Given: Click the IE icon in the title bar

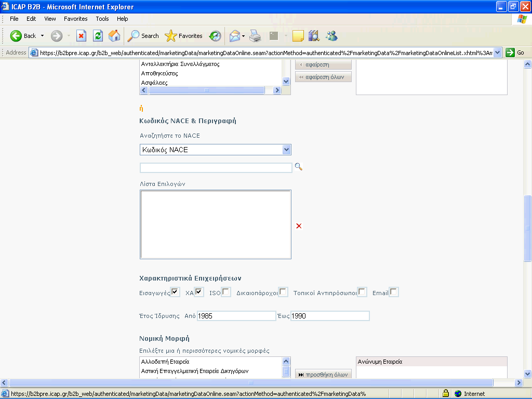Looking at the screenshot, I should coord(5,6).
